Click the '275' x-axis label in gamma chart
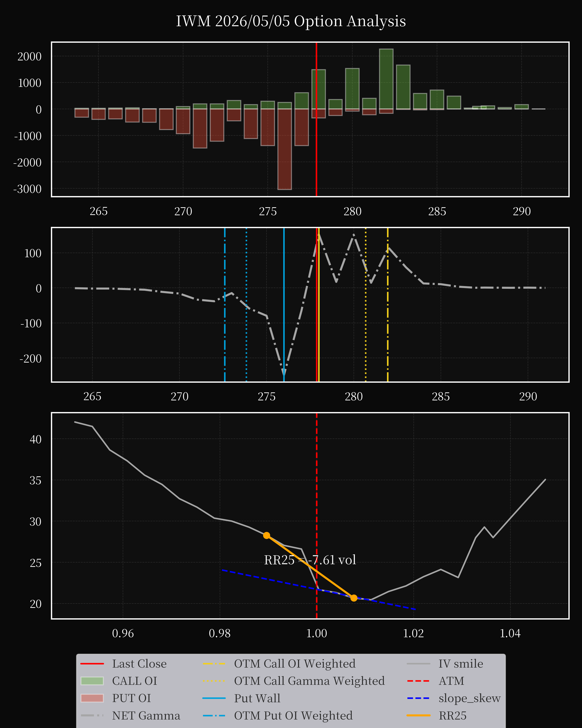 pos(267,396)
